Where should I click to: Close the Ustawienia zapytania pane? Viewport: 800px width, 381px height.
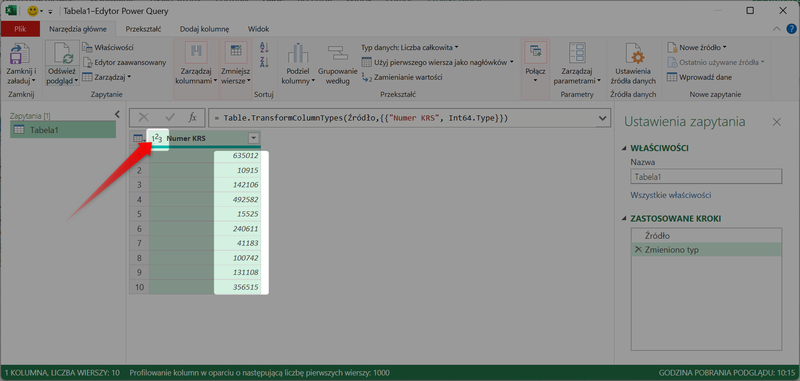[x=777, y=122]
